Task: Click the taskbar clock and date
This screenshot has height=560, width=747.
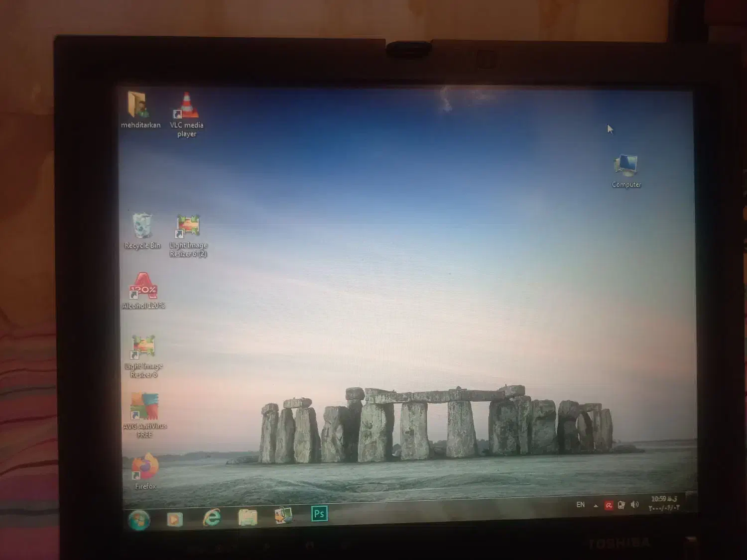Action: tap(664, 503)
